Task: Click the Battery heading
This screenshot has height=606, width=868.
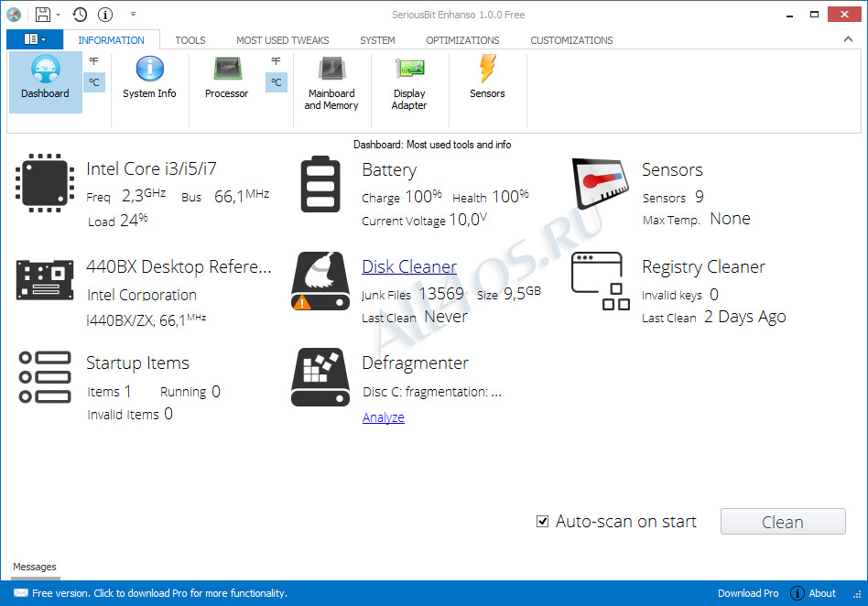Action: pyautogui.click(x=389, y=170)
